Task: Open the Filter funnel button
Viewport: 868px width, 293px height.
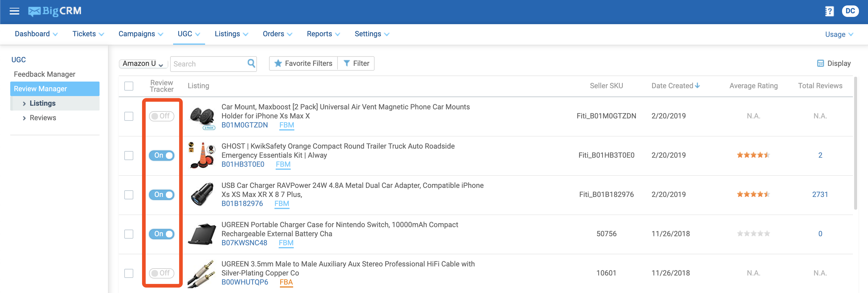Action: tap(356, 63)
